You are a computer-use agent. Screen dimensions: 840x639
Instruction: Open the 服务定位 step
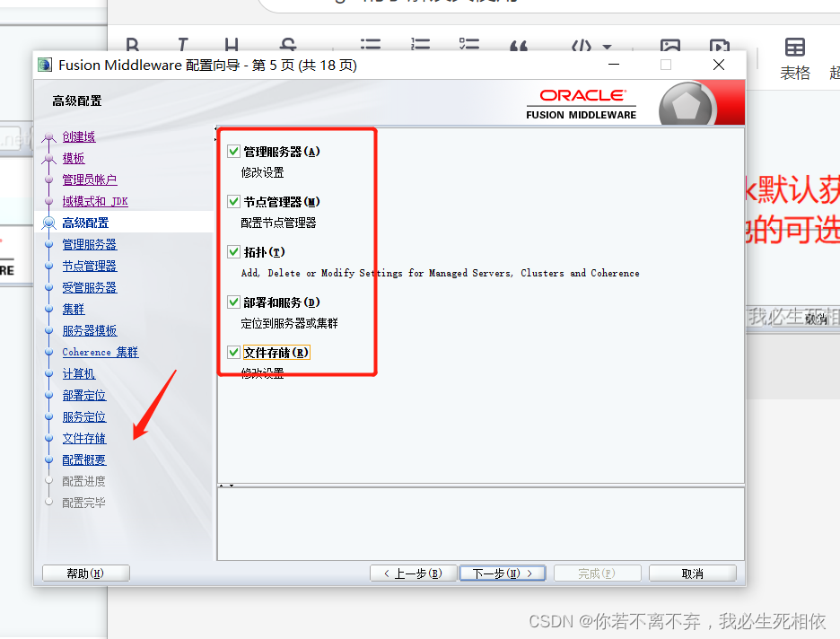coord(84,416)
